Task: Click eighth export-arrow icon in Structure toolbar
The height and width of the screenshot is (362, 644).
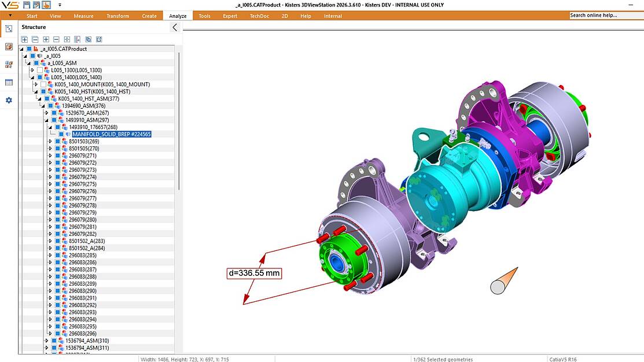Action: pos(99,39)
